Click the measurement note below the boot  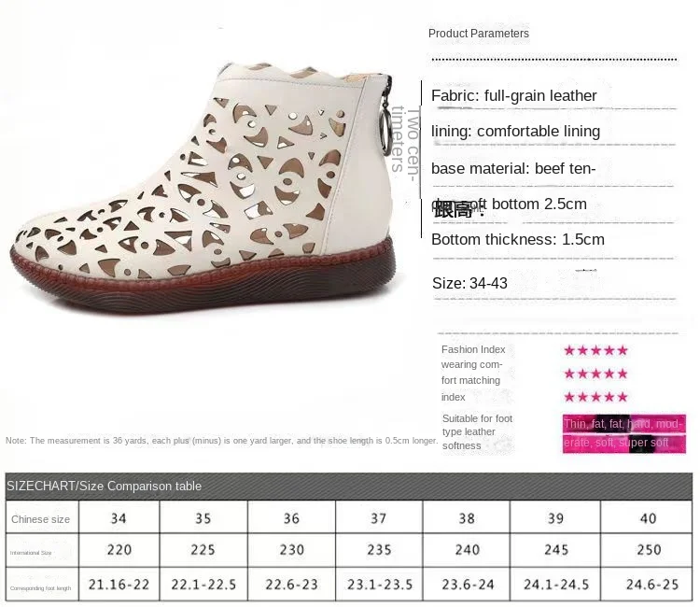(x=221, y=440)
